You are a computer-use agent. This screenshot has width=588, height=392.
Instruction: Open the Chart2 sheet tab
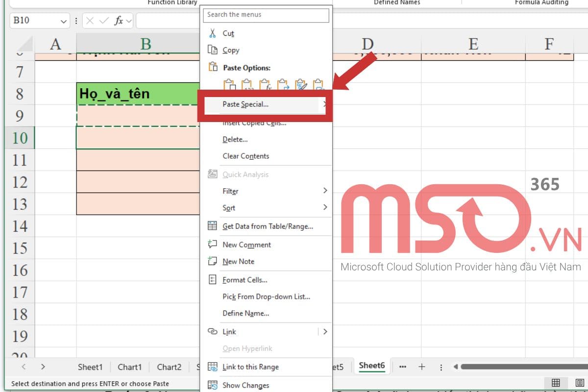169,367
